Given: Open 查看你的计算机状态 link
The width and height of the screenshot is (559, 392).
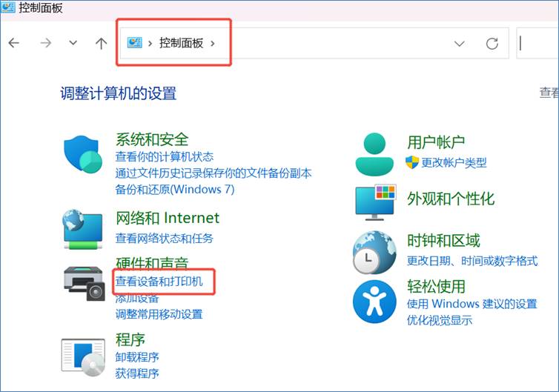Looking at the screenshot, I should [165, 156].
